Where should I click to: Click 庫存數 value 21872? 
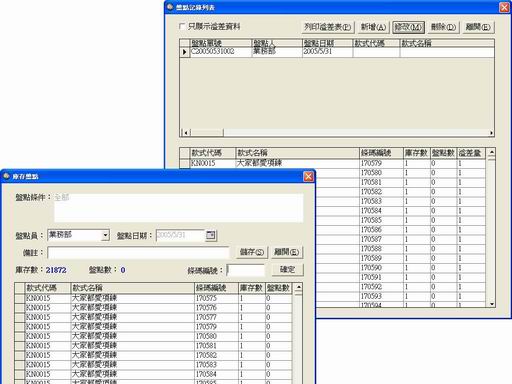[x=56, y=270]
